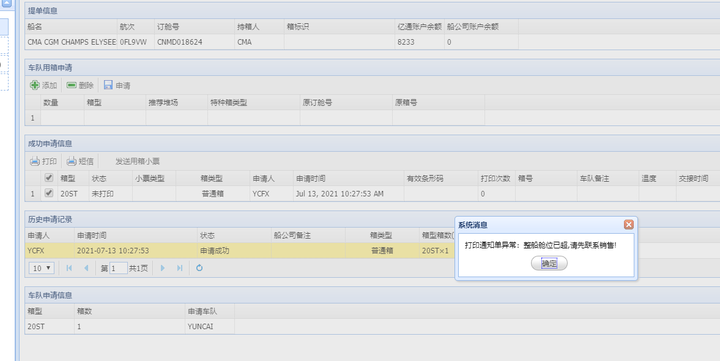Click the 原订舱号 column header

[346, 102]
